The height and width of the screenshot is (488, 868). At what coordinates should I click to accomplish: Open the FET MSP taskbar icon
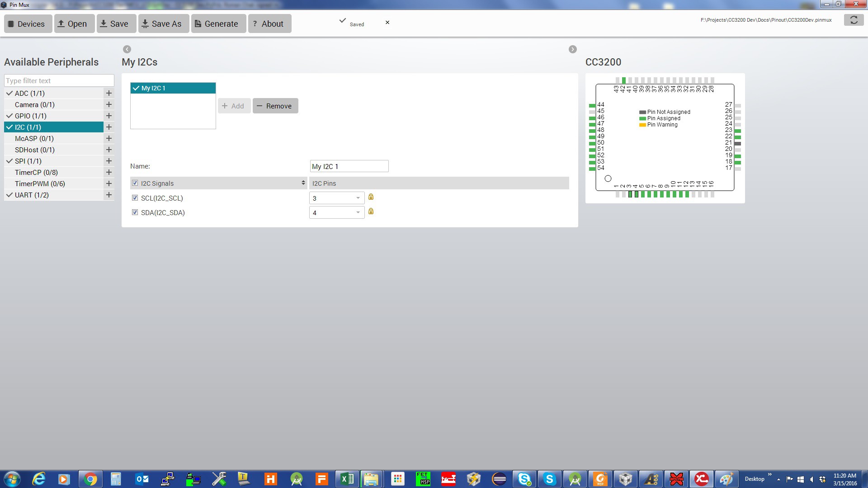(x=423, y=479)
